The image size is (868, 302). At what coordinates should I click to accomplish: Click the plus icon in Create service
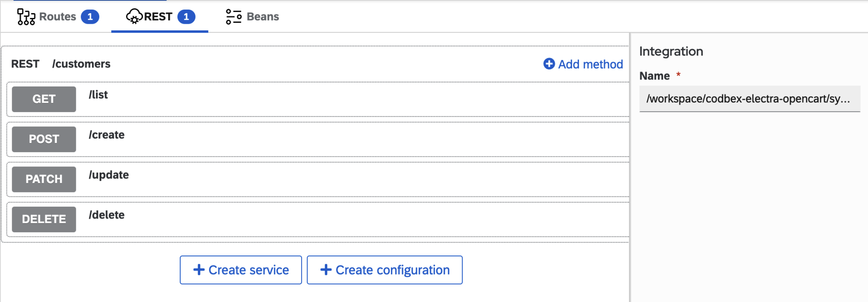(x=199, y=270)
